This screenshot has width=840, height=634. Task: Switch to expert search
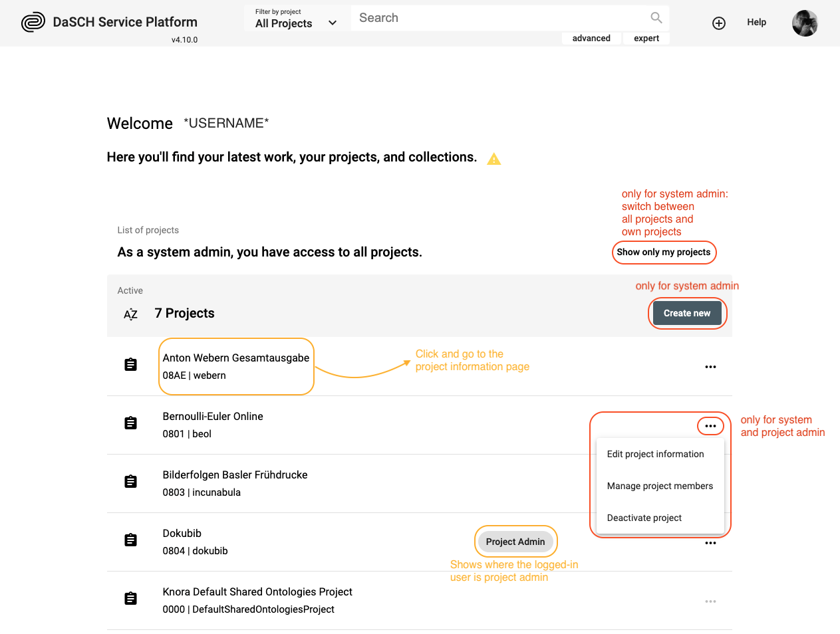coord(646,39)
